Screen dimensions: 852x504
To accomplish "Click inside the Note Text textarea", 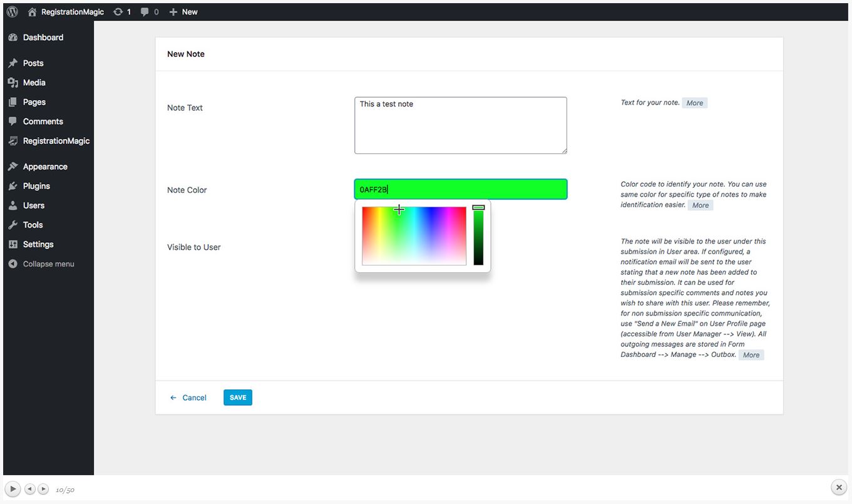I will click(x=461, y=125).
